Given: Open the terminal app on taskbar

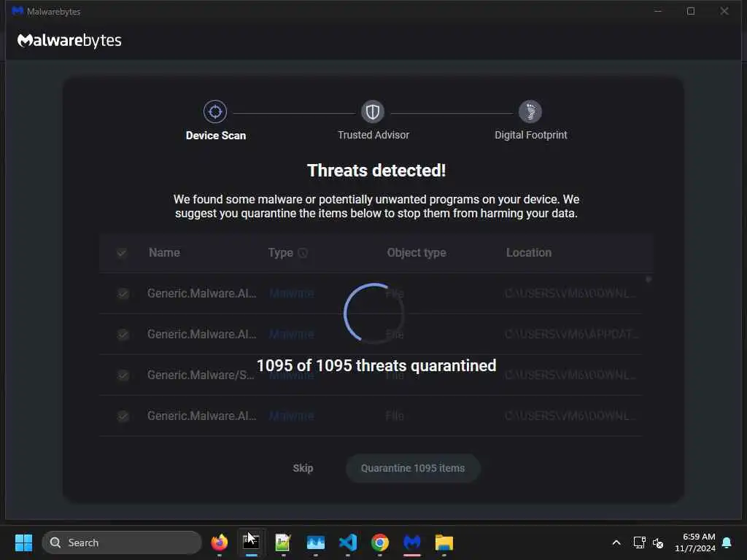Looking at the screenshot, I should [251, 542].
